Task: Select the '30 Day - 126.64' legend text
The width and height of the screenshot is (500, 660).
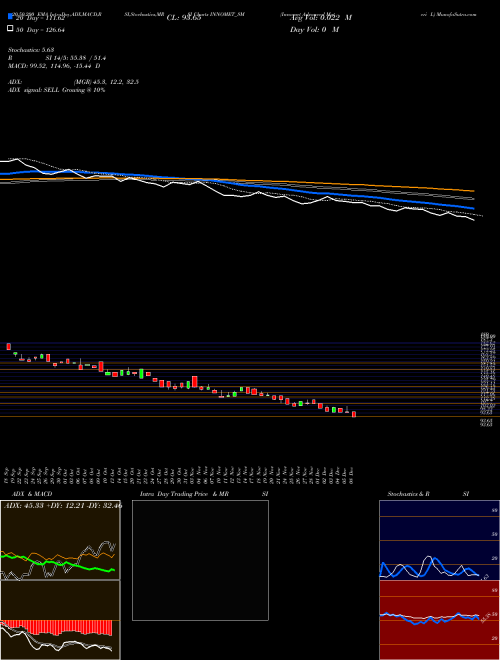Action: (x=40, y=30)
